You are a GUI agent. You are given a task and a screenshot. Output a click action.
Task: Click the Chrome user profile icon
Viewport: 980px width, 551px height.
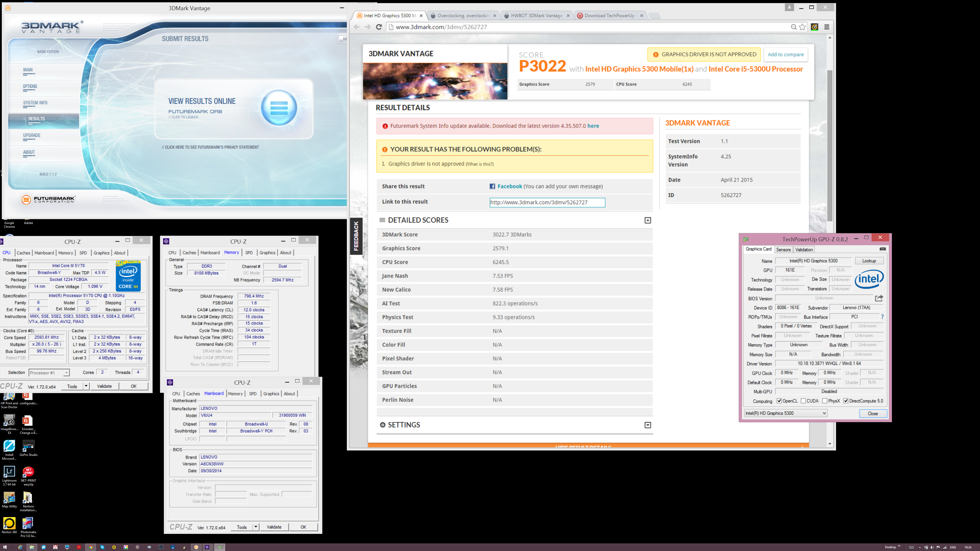[x=789, y=7]
